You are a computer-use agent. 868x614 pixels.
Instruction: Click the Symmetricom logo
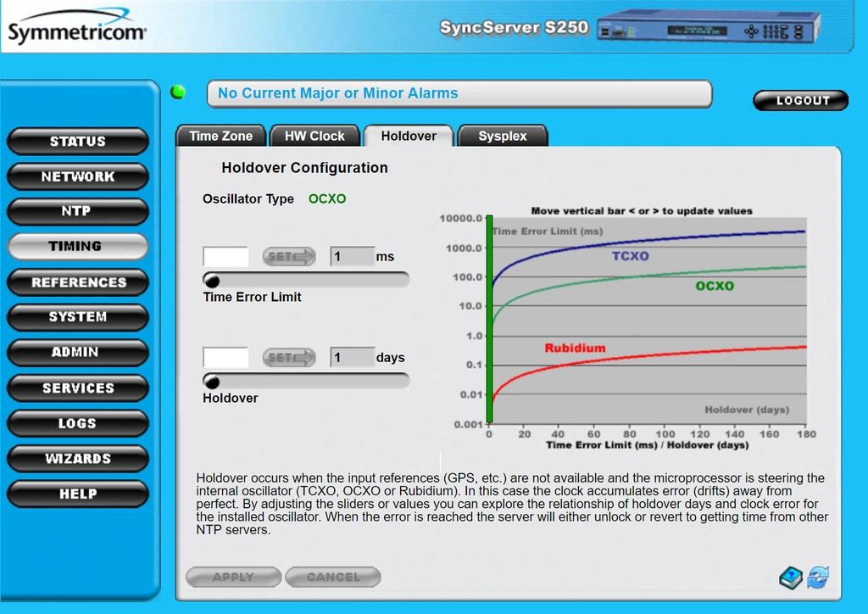point(77,26)
